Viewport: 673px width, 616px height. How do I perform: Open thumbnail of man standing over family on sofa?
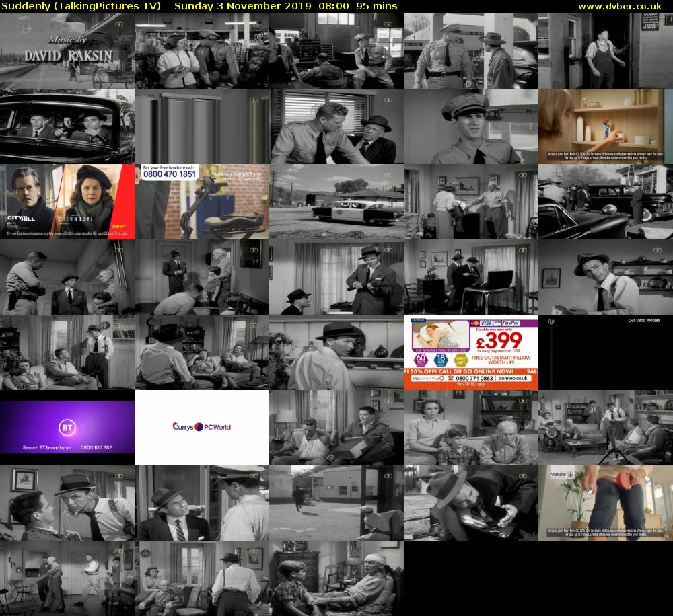[67, 352]
